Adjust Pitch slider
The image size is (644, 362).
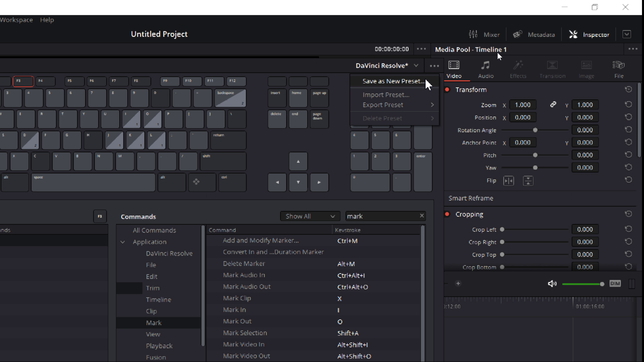click(x=535, y=155)
